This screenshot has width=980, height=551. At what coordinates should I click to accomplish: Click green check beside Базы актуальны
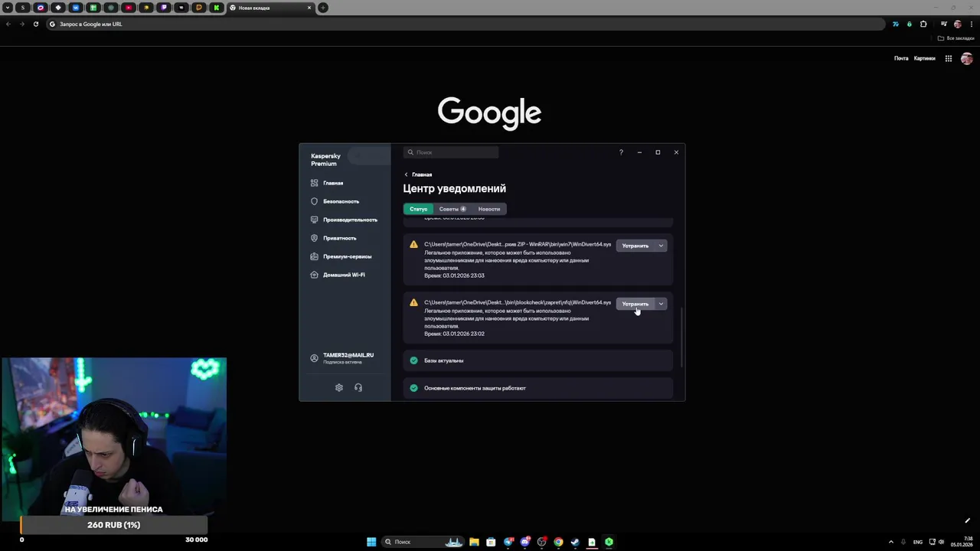413,360
